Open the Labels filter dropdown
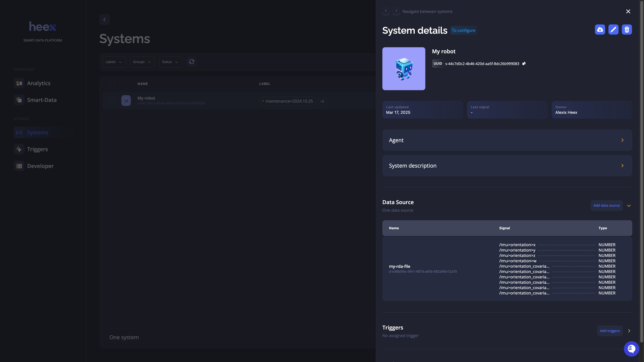Screen dimensions: 644x362 (x=114, y=62)
